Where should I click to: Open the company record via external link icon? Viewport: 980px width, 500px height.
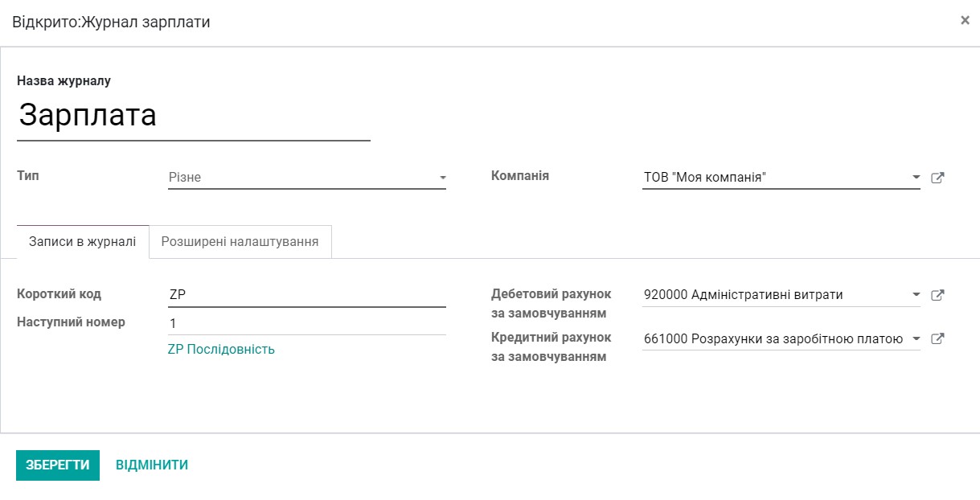(x=937, y=178)
